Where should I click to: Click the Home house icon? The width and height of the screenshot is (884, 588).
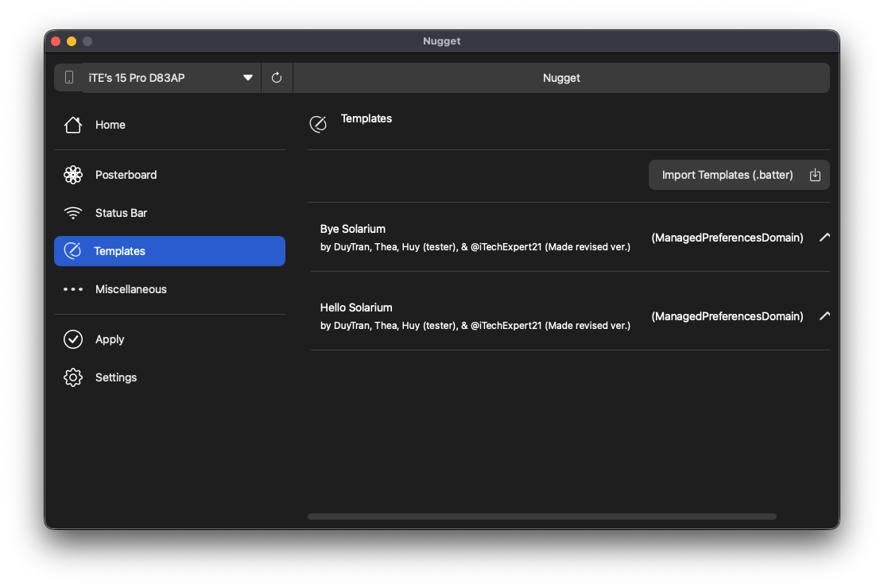[x=72, y=125]
